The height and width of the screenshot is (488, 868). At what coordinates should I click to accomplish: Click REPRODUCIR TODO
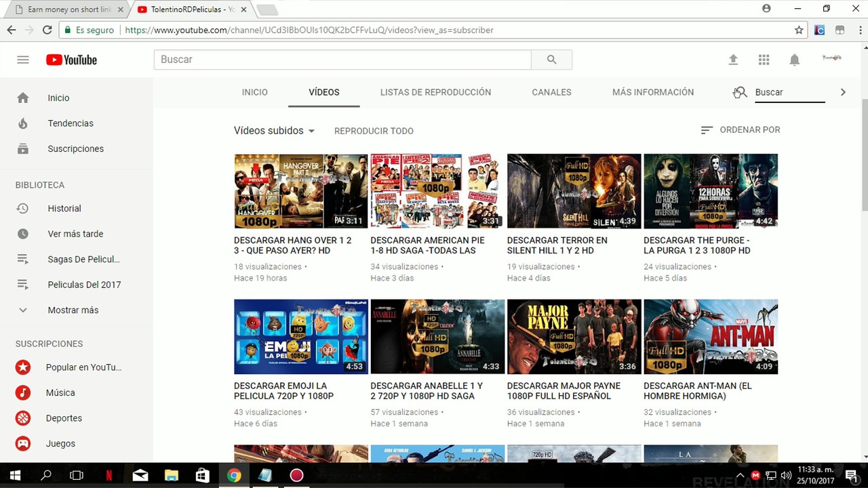(374, 131)
